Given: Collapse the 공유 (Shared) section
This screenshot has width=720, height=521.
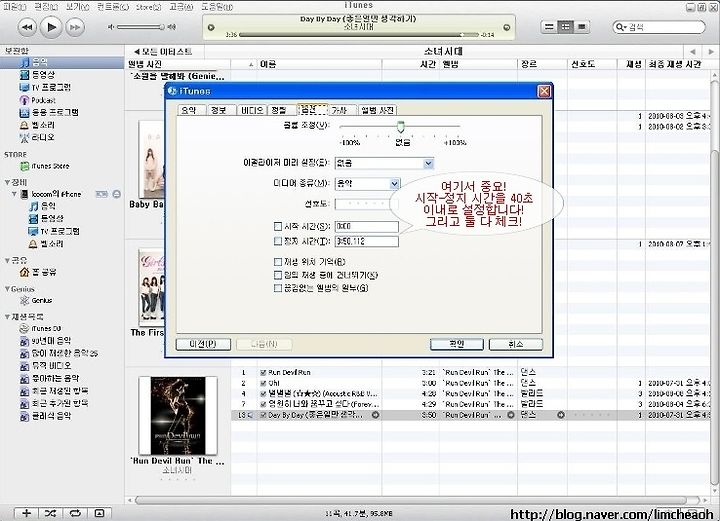Looking at the screenshot, I should [x=7, y=260].
